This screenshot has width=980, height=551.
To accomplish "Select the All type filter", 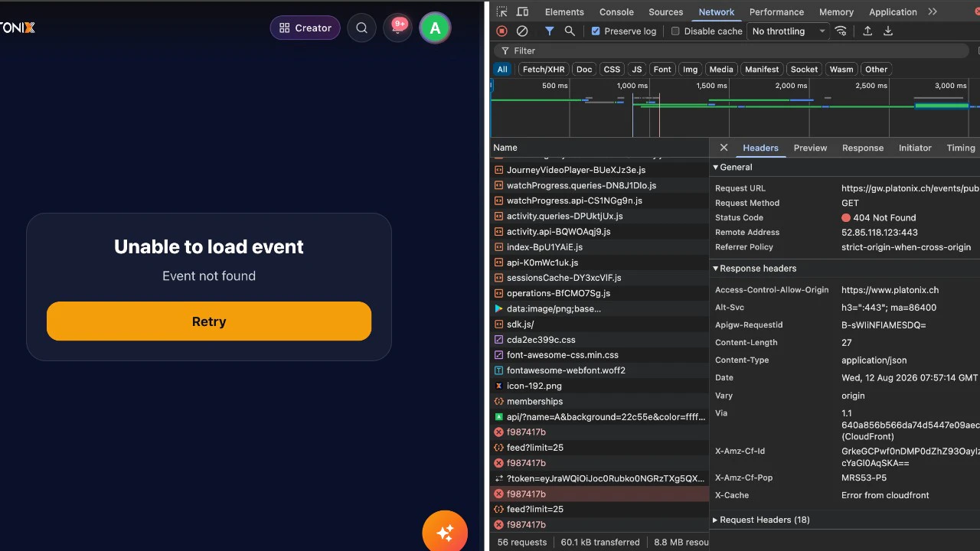I will click(x=502, y=69).
